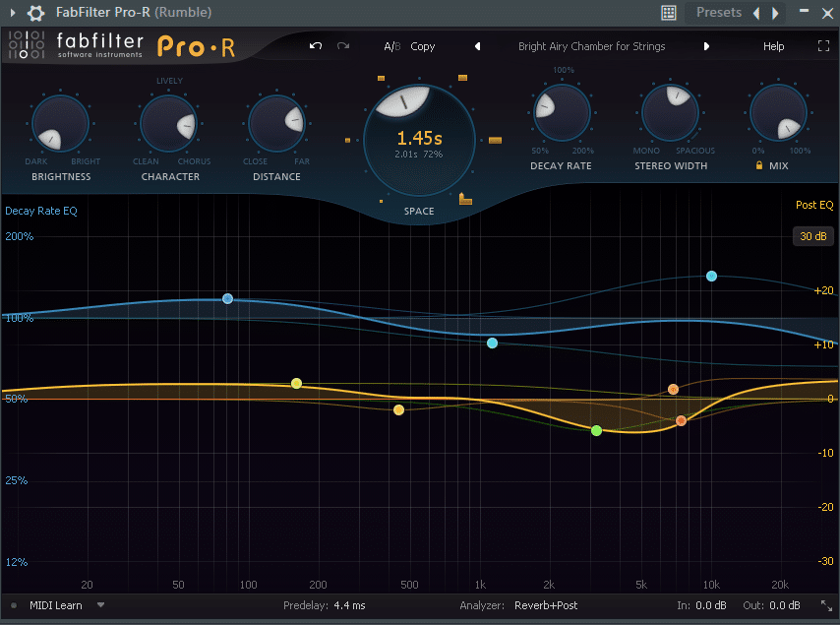840x625 pixels.
Task: Click the Distance knob
Action: pyautogui.click(x=277, y=124)
